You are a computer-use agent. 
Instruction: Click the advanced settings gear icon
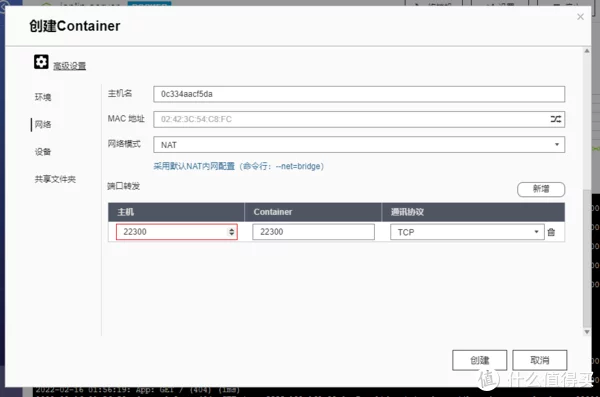tap(41, 62)
